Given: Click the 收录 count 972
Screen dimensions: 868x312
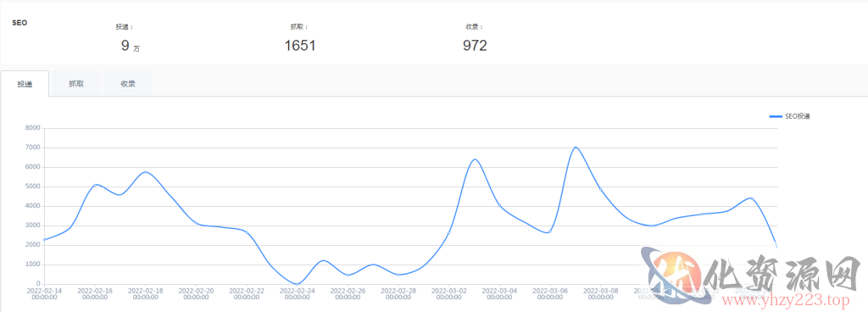Looking at the screenshot, I should click(475, 46).
